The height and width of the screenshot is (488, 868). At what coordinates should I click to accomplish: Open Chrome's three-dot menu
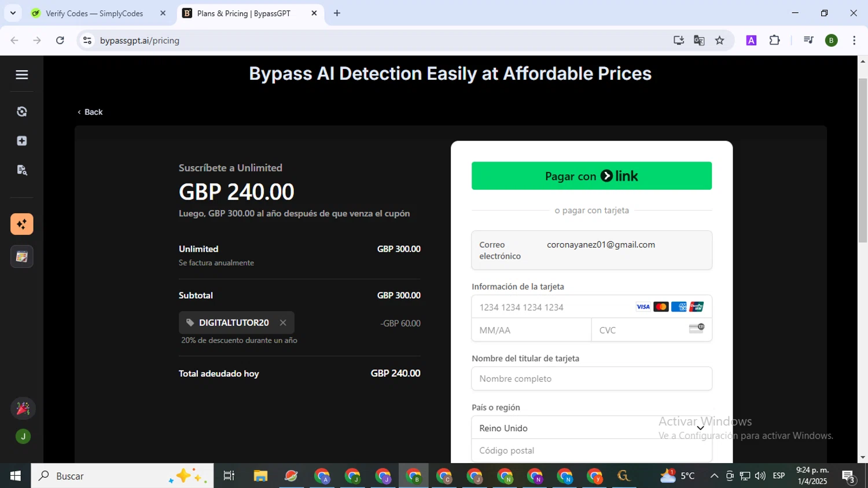click(854, 41)
